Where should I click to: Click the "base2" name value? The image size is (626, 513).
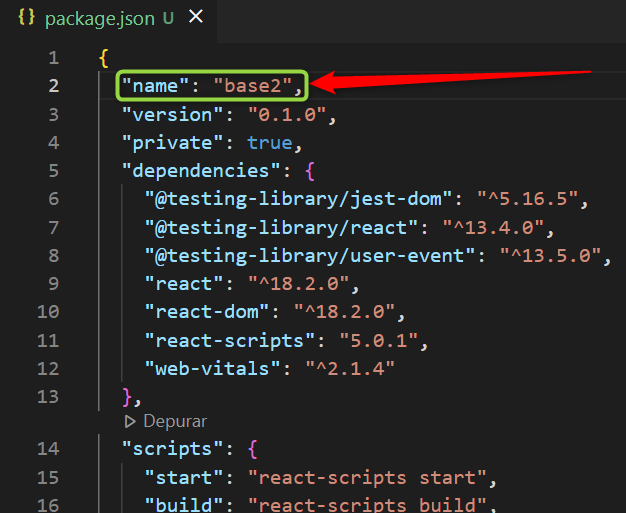click(257, 86)
